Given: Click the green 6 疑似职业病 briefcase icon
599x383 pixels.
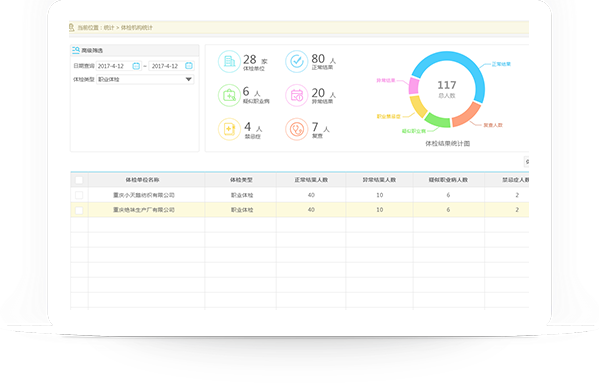Looking at the screenshot, I should (x=229, y=95).
